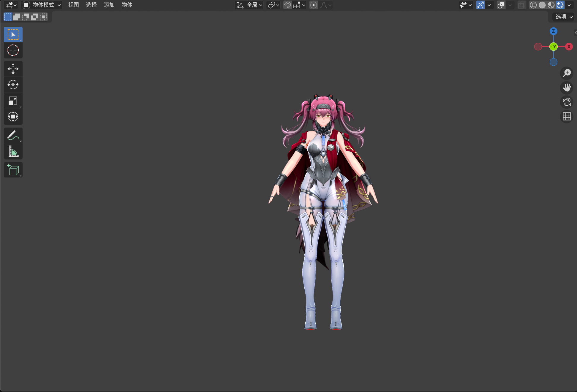Set selection mode to intersect
This screenshot has height=392, width=577.
click(43, 17)
